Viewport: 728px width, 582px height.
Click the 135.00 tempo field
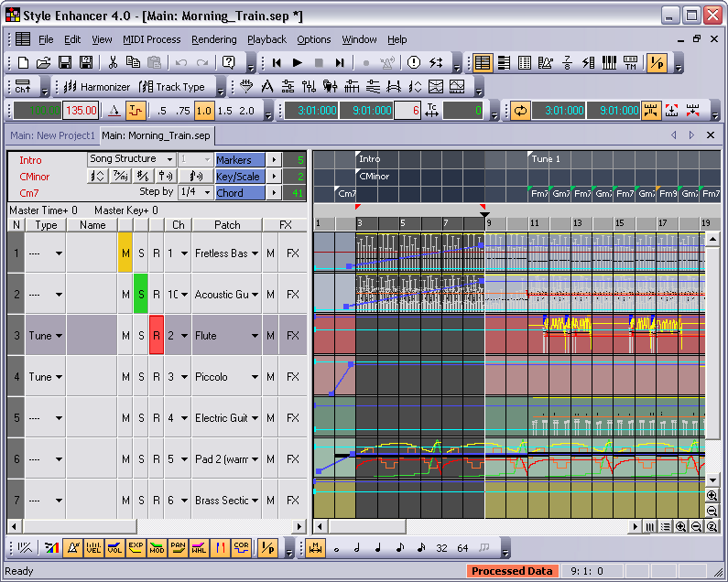pos(81,111)
